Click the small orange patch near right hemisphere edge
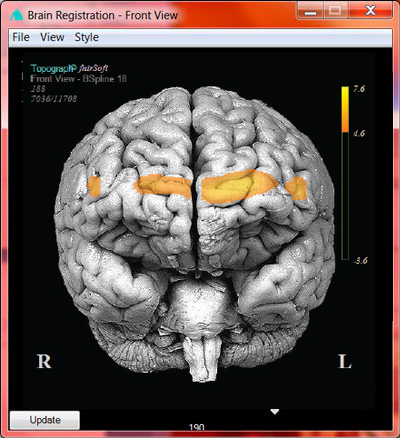This screenshot has height=438, width=400. pos(94,186)
